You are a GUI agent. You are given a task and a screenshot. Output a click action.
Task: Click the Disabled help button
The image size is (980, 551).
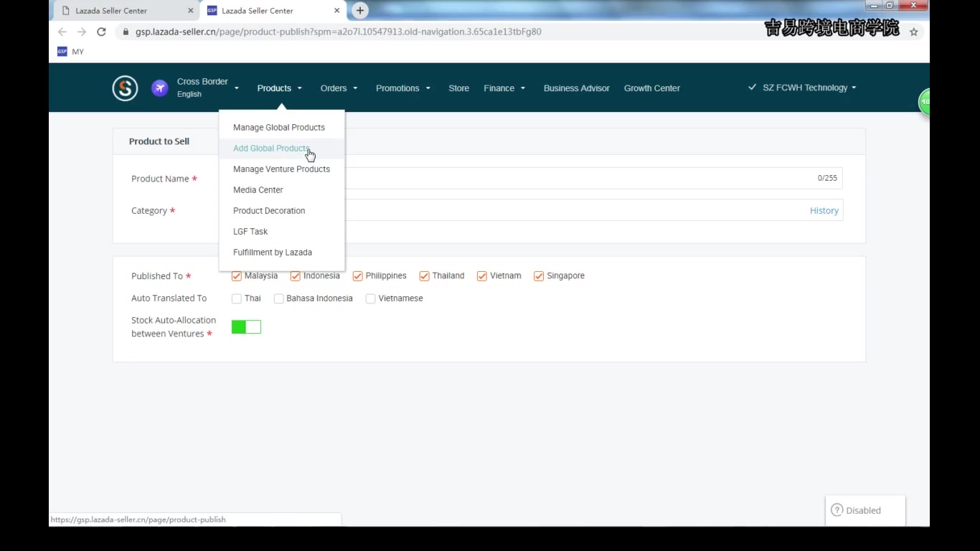(x=865, y=510)
